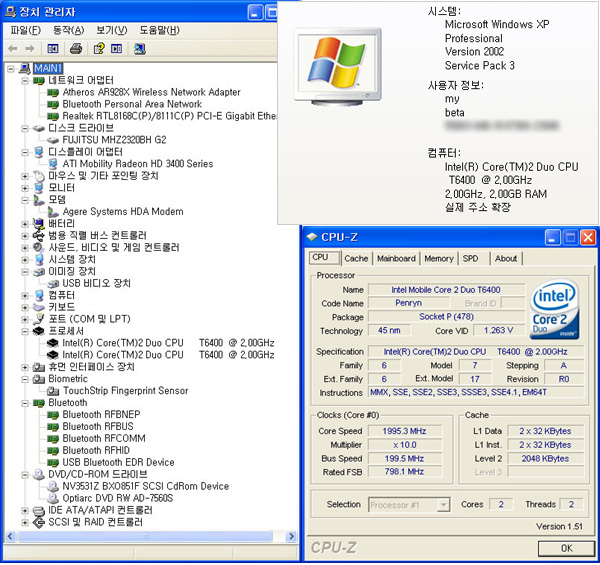Minimize the Device Manager window
600x565 pixels.
click(x=255, y=12)
